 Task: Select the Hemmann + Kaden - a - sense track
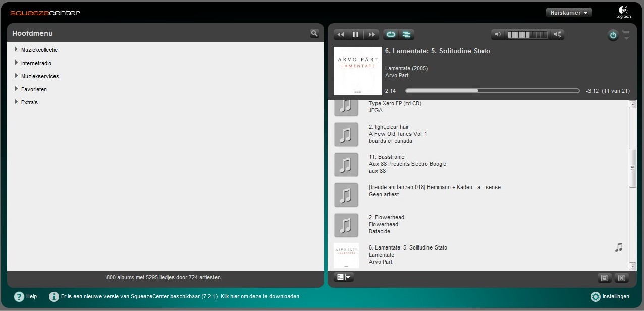435,187
